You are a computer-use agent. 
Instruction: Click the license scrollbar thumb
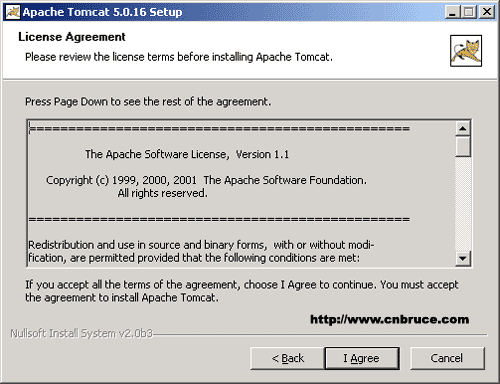pyautogui.click(x=463, y=146)
